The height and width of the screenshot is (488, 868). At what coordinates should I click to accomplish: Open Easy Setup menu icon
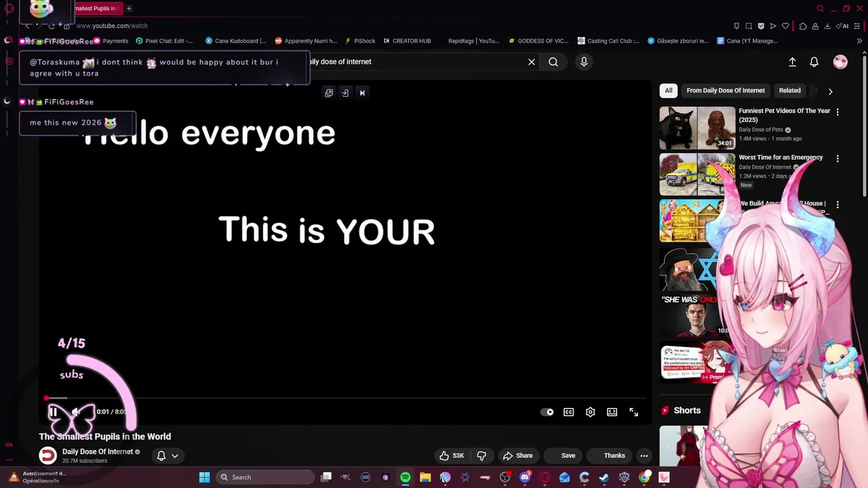tap(858, 26)
